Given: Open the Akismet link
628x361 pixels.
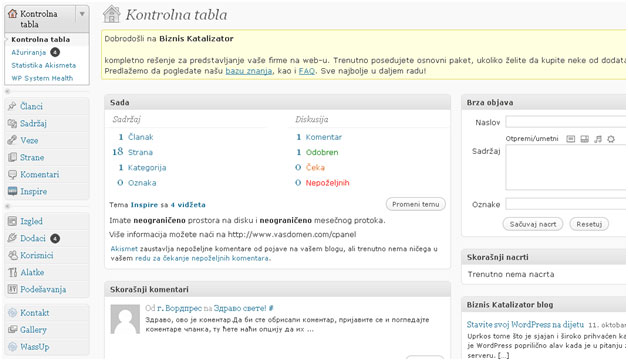Looking at the screenshot, I should [x=124, y=249].
